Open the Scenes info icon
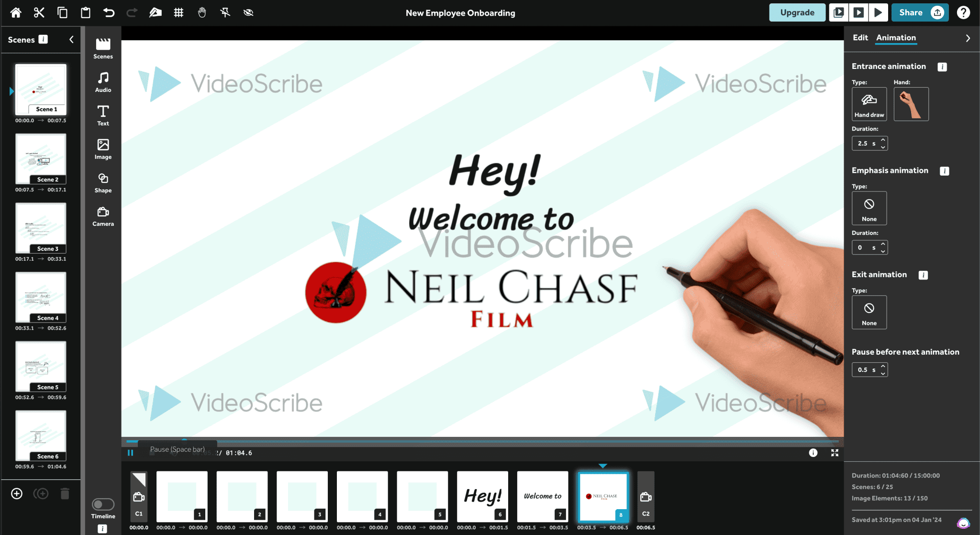The image size is (980, 535). click(x=43, y=39)
